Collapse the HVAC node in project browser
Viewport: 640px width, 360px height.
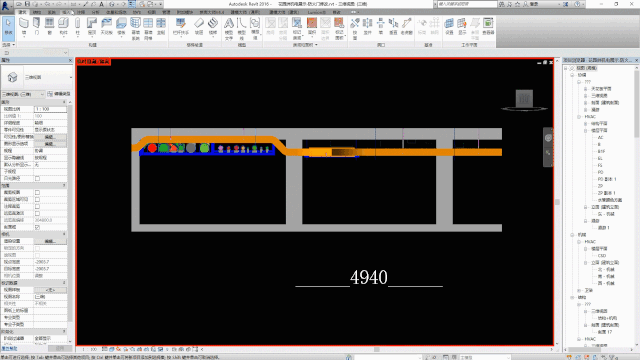coord(579,117)
